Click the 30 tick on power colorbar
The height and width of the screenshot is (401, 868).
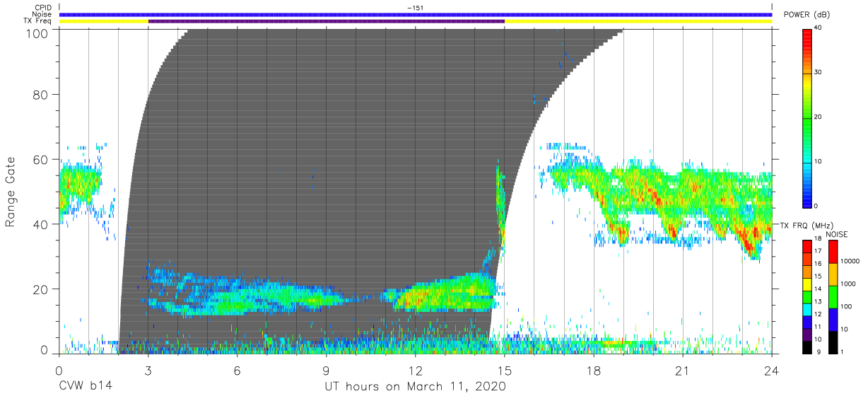[x=818, y=73]
